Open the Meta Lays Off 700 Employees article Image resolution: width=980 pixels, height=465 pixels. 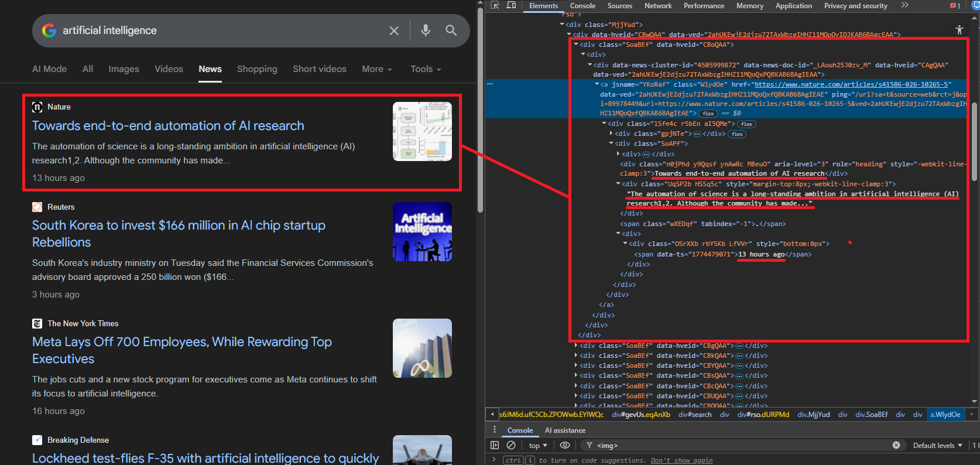point(182,350)
